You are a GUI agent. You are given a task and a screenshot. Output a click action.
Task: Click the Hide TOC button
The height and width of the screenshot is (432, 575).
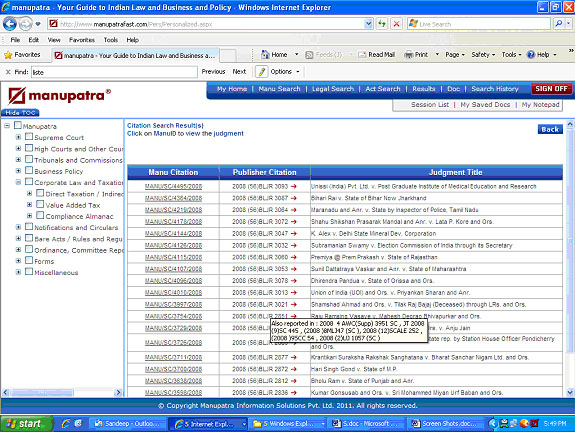(x=20, y=113)
